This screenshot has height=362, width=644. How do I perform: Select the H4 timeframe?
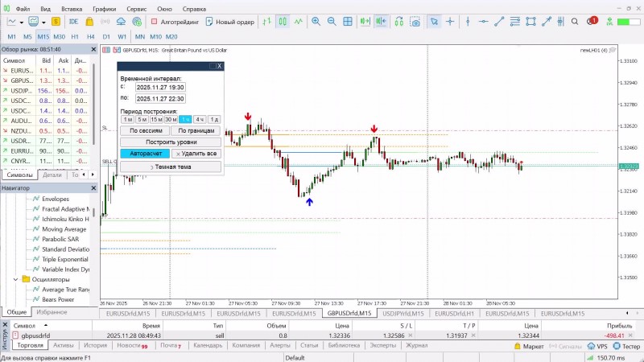click(91, 36)
